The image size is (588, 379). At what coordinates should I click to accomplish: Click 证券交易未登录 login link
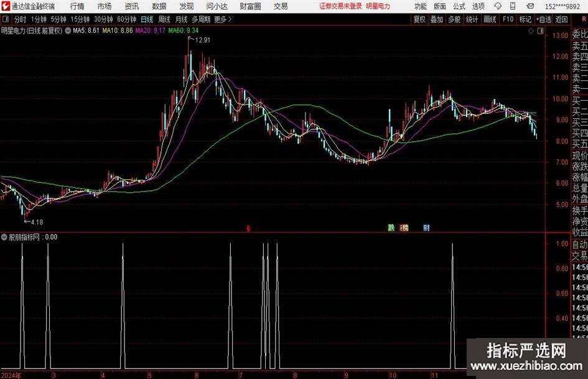click(x=340, y=6)
